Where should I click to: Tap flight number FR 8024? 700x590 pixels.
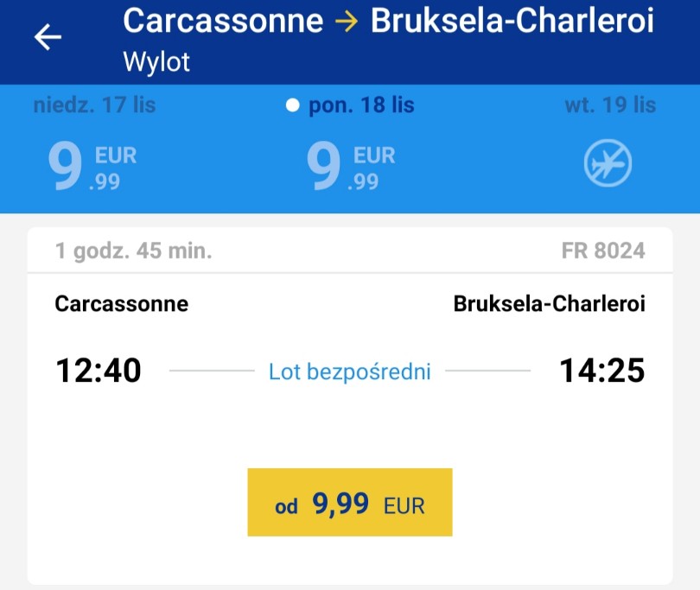[x=603, y=251]
